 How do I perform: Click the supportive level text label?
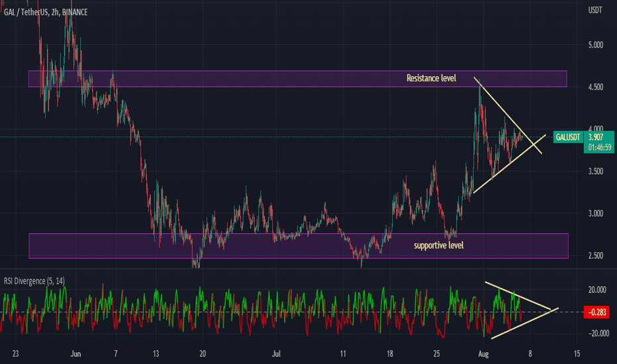pyautogui.click(x=439, y=246)
